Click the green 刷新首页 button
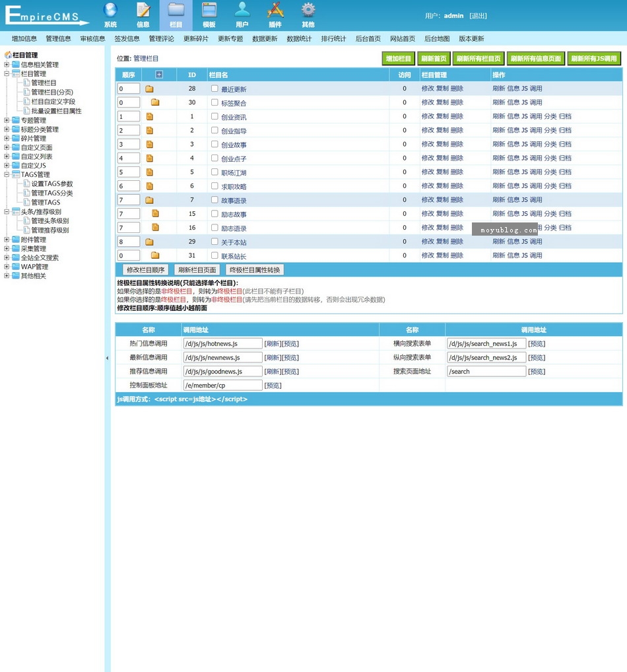This screenshot has width=627, height=672. point(434,59)
